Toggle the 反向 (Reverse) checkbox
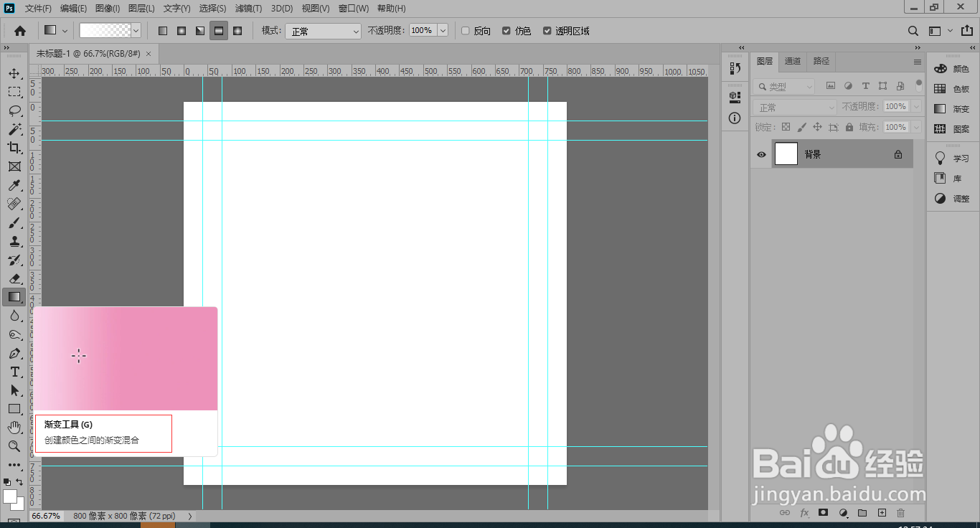 tap(466, 31)
